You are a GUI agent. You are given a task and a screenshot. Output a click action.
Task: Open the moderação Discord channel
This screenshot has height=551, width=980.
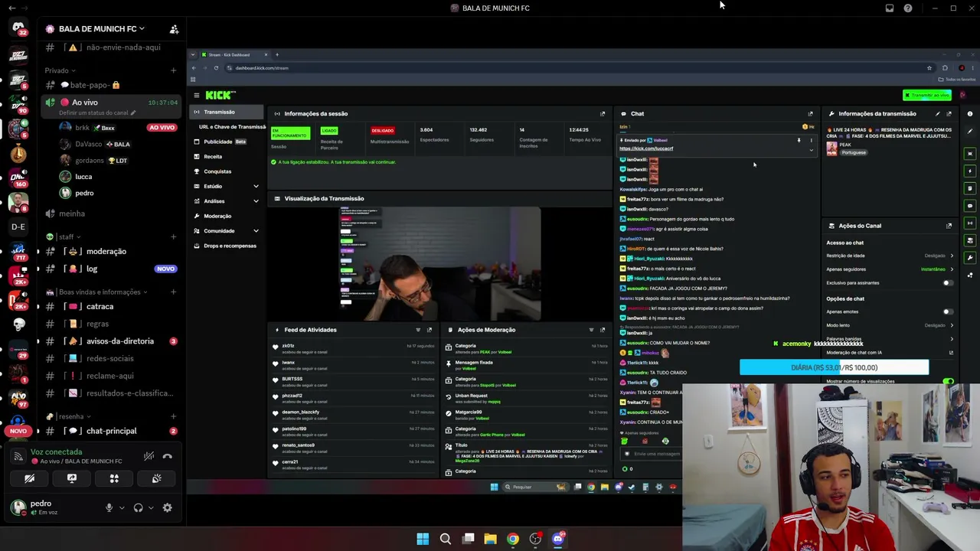(x=106, y=252)
